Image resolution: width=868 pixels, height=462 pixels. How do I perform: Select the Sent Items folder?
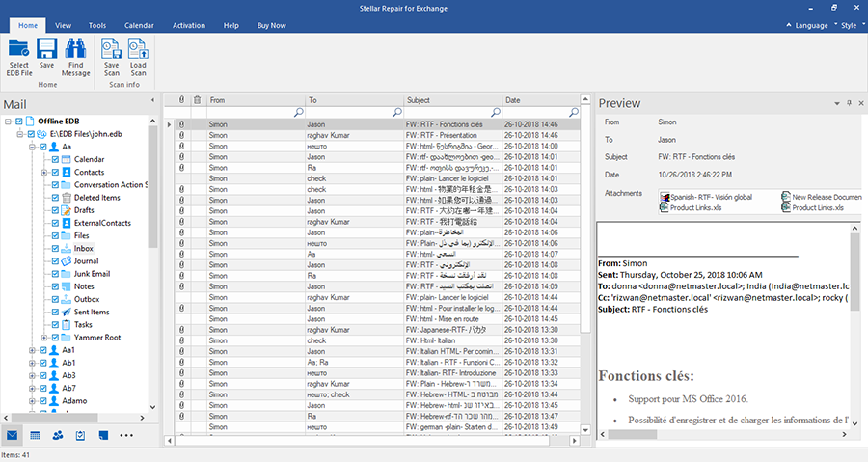[92, 313]
